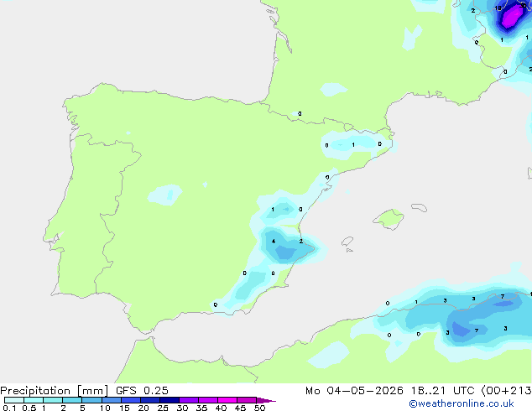Screen dimensions: 532x411
Task: Click the value '7' on the Algerian coast
Action: click(x=503, y=296)
